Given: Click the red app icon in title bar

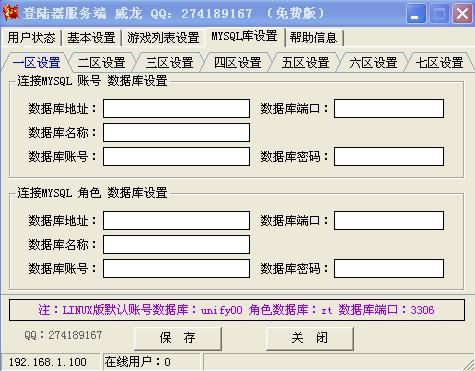Looking at the screenshot, I should 11,13.
